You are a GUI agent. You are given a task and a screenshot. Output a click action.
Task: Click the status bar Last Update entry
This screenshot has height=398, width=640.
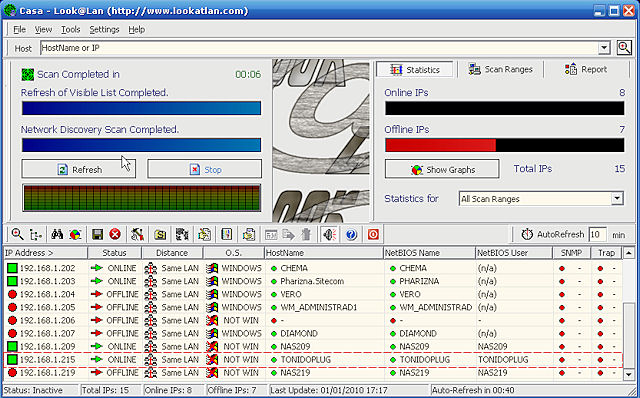(349, 390)
